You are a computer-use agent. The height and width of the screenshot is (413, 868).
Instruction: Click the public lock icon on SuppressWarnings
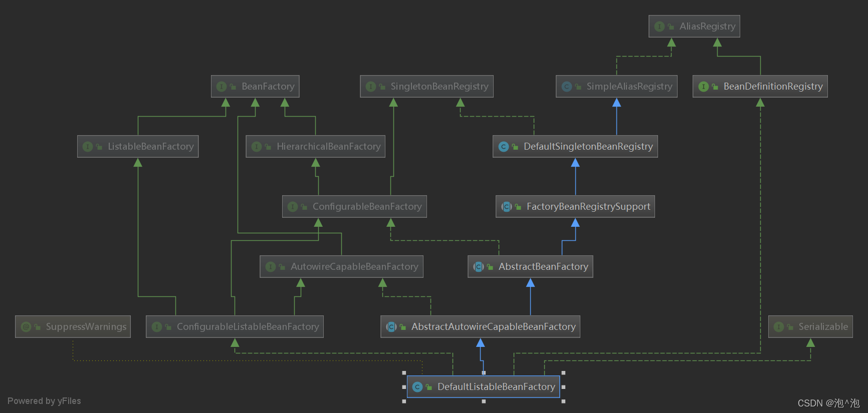point(38,327)
